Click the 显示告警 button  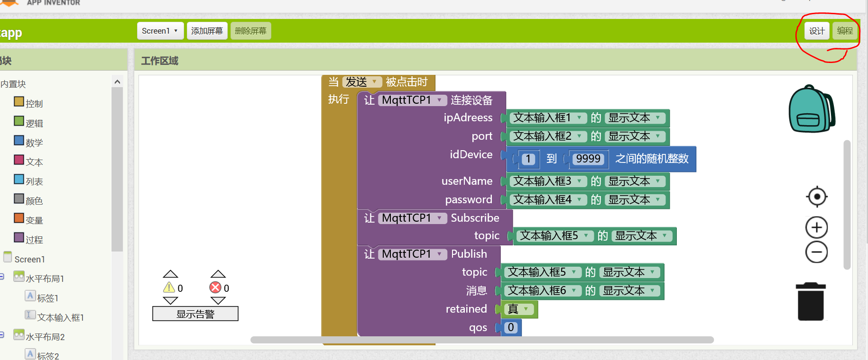click(x=195, y=314)
